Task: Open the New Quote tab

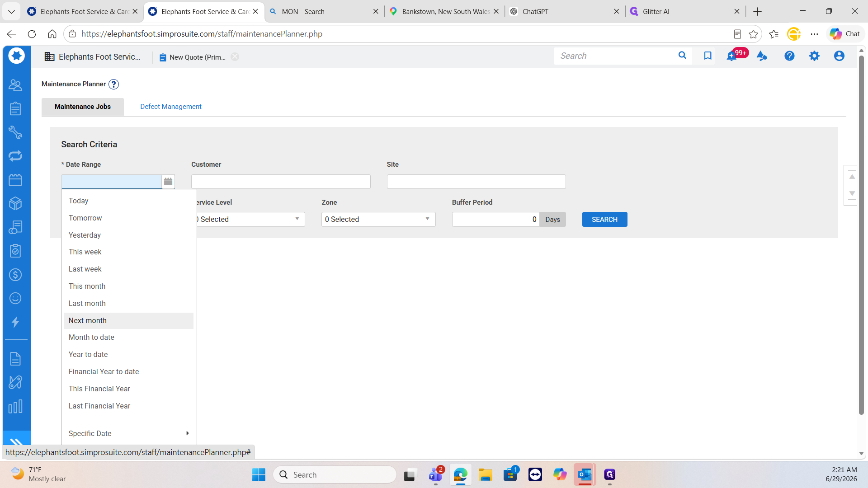Action: tap(193, 57)
